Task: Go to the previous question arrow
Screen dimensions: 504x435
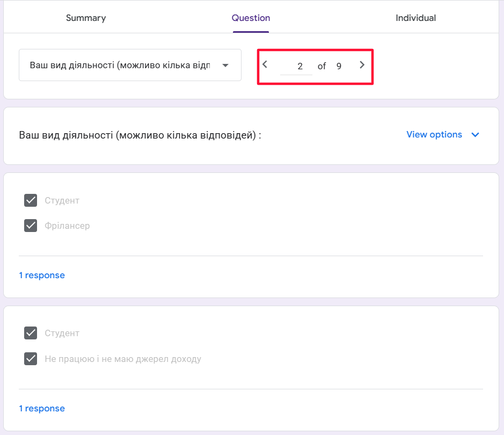Action: pyautogui.click(x=265, y=65)
